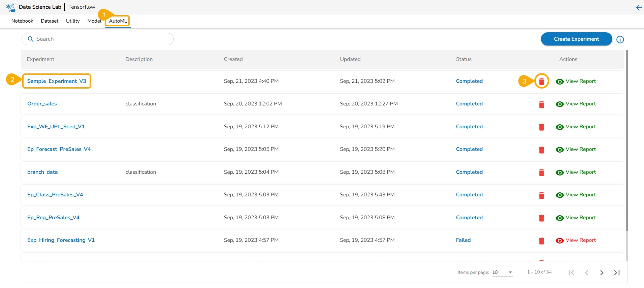Delete the Exp_Hiring_Forecasting_V1 experiment

pos(541,241)
